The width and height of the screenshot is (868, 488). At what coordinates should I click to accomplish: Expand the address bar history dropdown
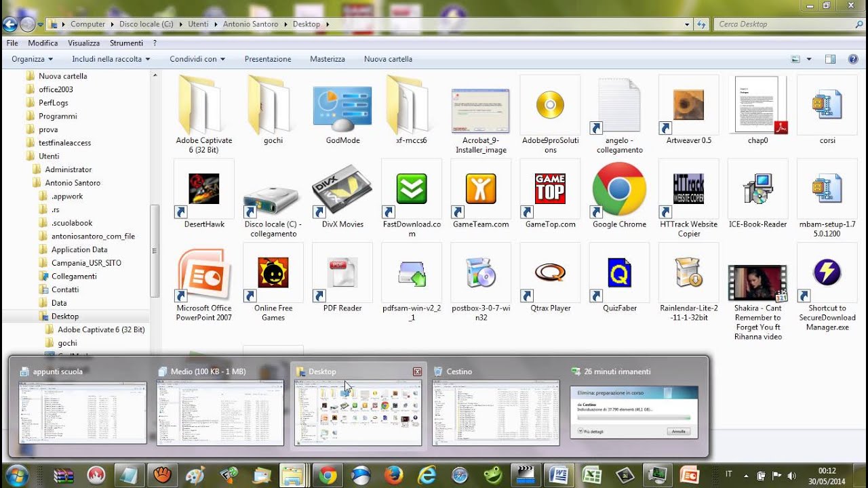tap(687, 24)
